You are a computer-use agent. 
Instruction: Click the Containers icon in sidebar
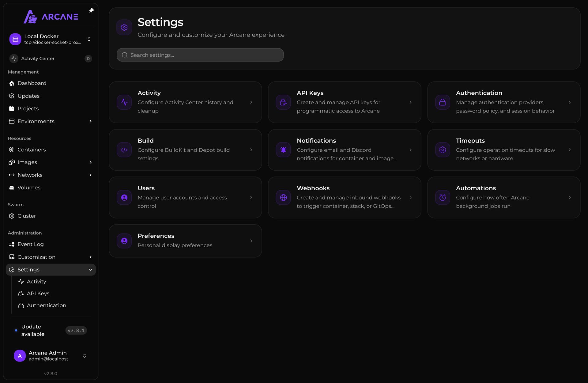click(x=12, y=150)
